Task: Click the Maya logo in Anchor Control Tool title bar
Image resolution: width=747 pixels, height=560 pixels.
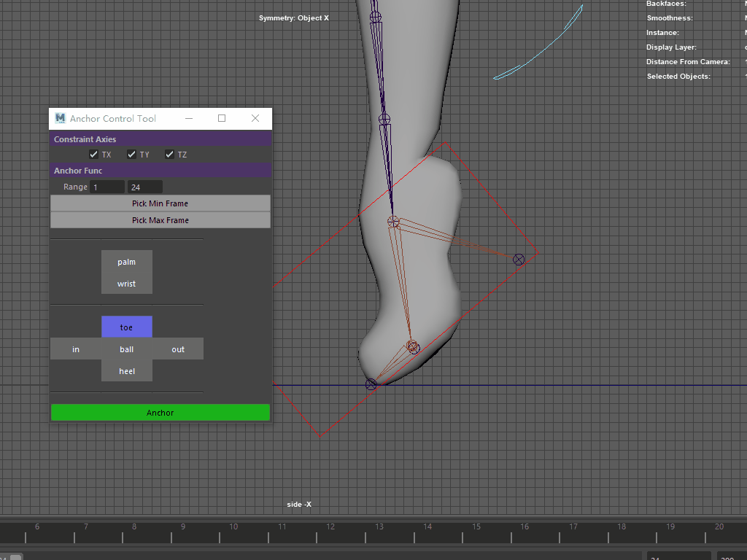Action: tap(60, 118)
